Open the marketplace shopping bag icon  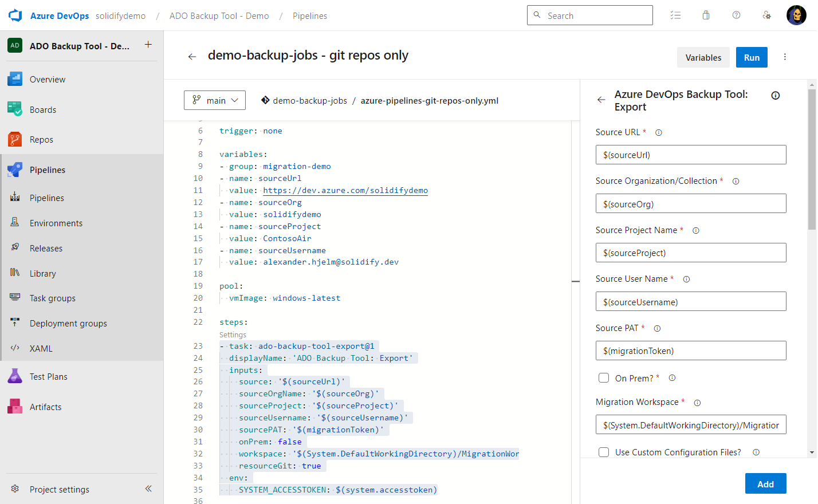tap(706, 15)
